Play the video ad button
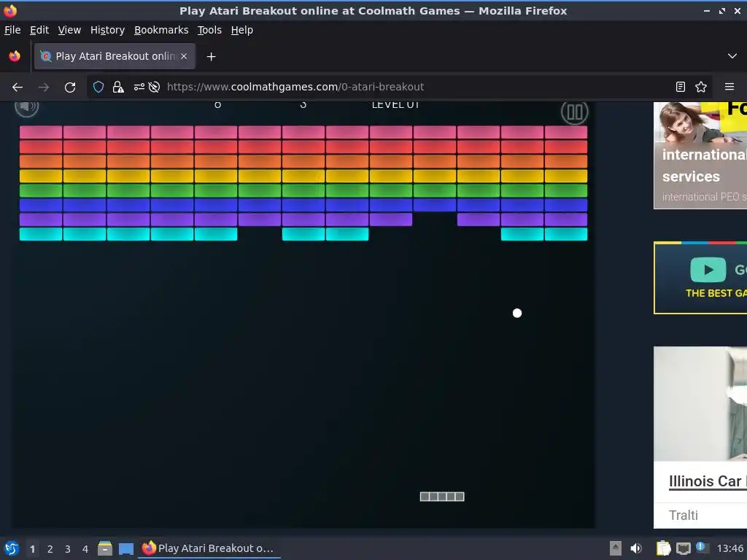747x560 pixels. [708, 270]
